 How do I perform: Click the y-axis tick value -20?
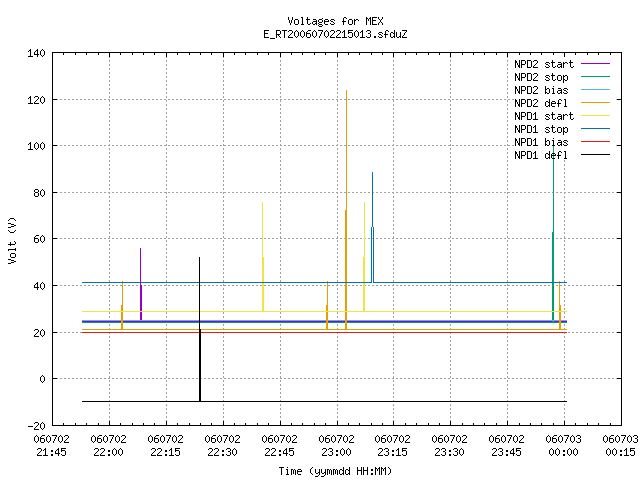coord(36,426)
